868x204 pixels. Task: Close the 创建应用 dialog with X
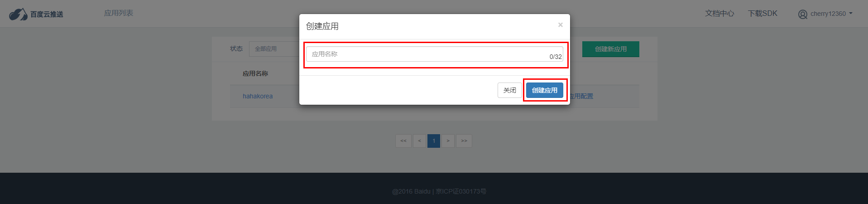coord(560,25)
